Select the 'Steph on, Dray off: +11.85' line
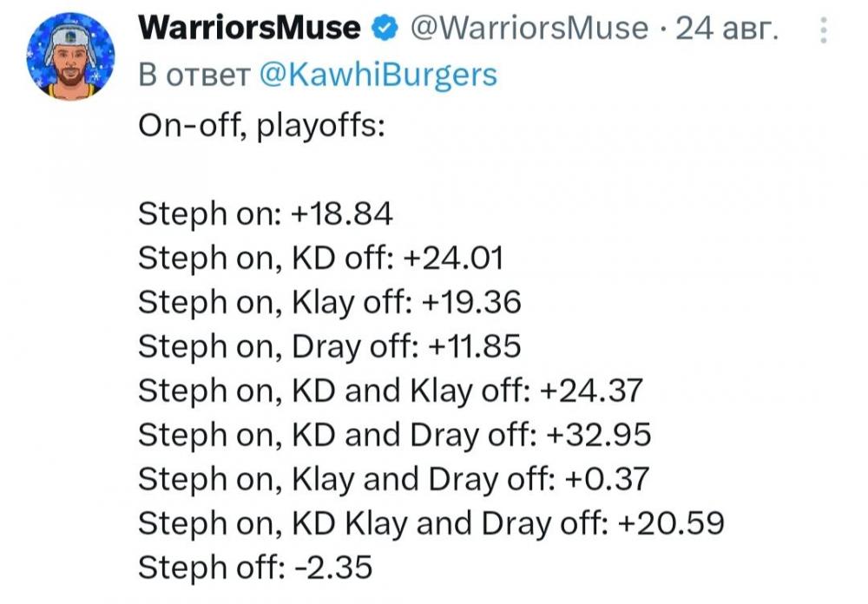868x604 pixels. [x=329, y=346]
